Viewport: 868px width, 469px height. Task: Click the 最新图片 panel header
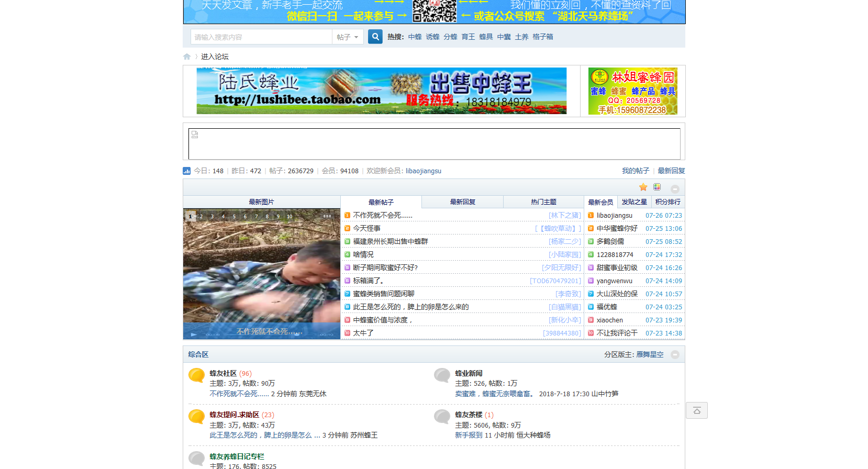click(x=261, y=202)
